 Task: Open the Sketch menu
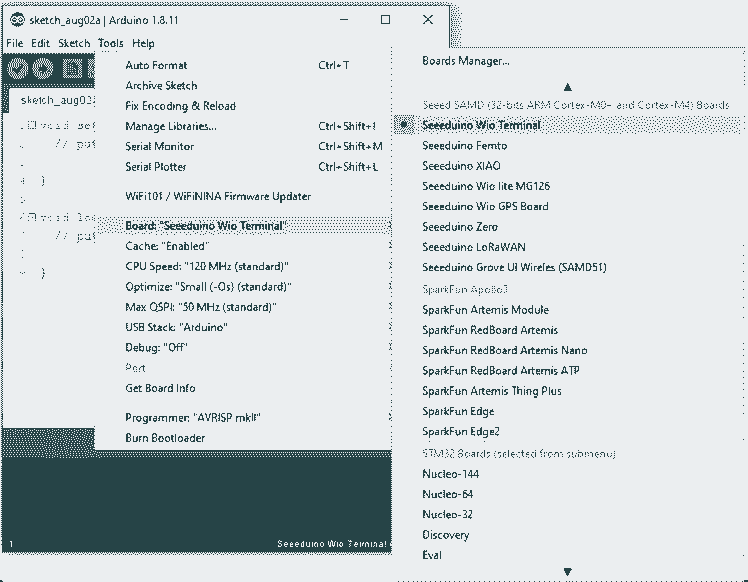74,43
